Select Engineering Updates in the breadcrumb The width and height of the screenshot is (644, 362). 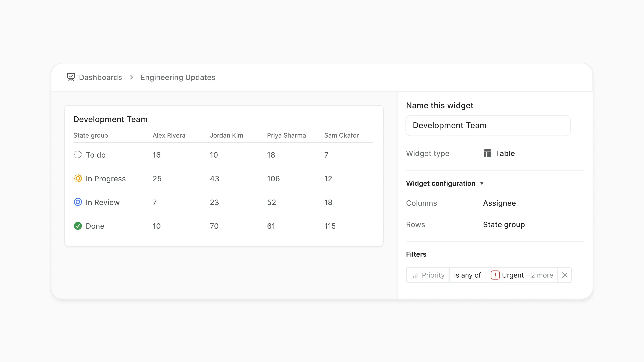click(178, 77)
